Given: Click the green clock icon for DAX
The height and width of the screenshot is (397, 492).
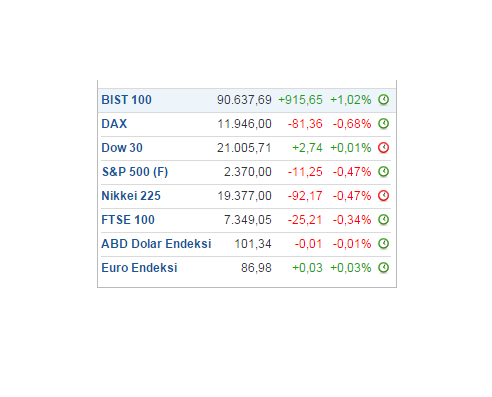Looking at the screenshot, I should coord(383,123).
